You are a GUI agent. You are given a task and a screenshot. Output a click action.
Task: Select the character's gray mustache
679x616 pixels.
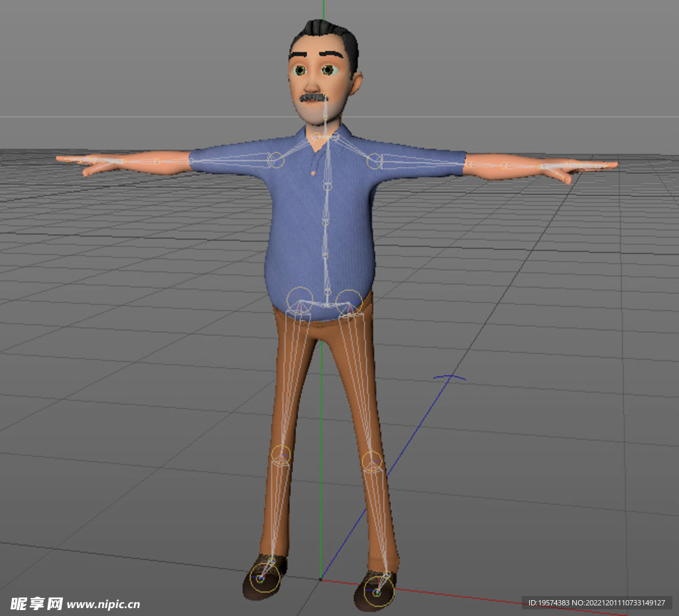[313, 98]
